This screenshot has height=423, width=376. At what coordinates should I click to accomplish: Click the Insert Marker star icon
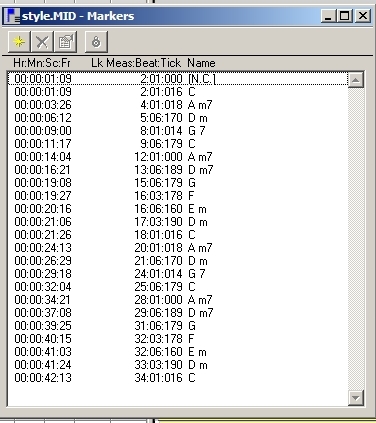[x=19, y=42]
